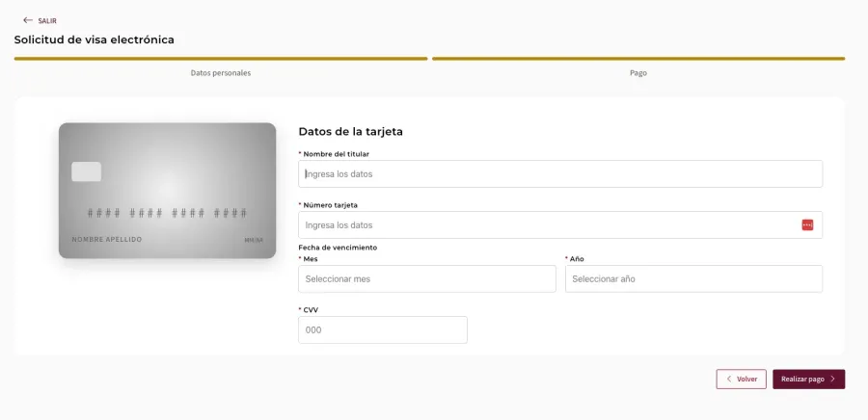Click the Fecha de vencimiento label
Screen dimensions: 868x420
(338, 248)
